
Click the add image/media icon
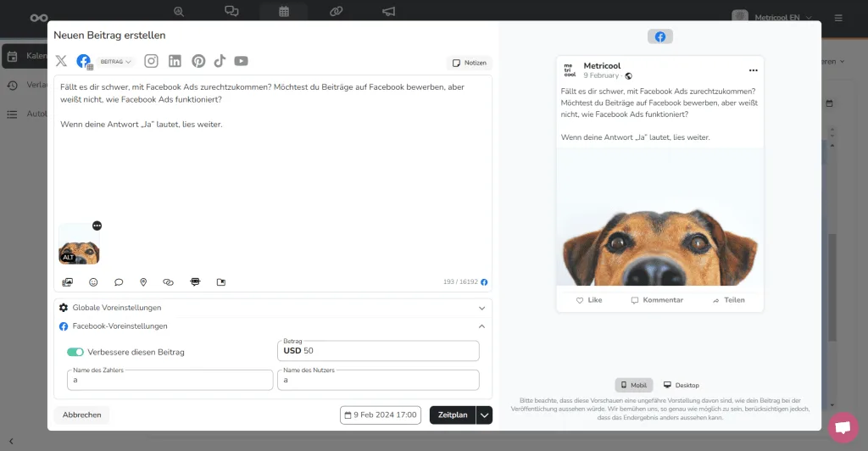pos(68,282)
